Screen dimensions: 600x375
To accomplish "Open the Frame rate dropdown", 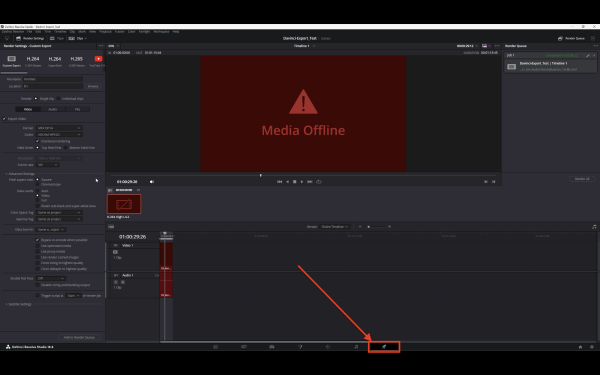I will click(47, 165).
